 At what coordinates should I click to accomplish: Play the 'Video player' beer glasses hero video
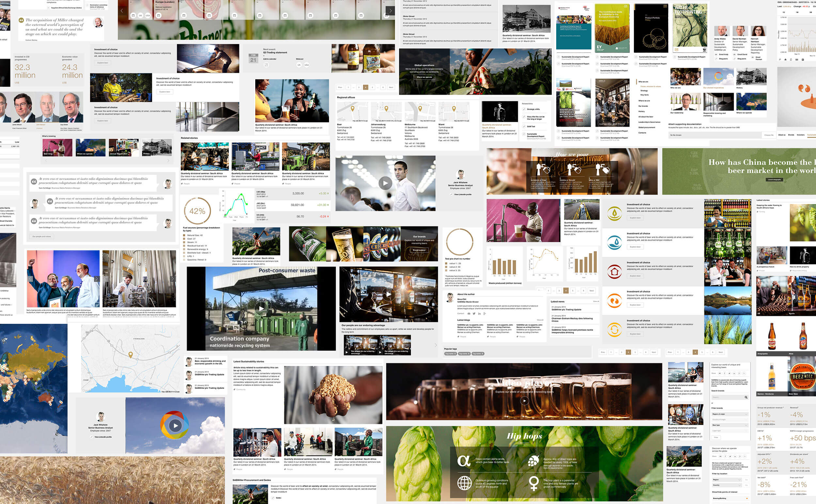click(x=525, y=401)
